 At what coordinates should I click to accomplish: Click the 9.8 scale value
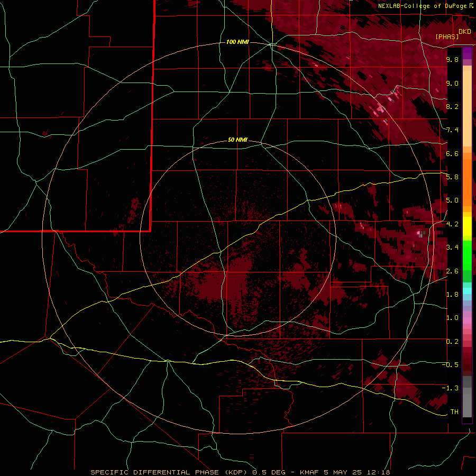[452, 59]
